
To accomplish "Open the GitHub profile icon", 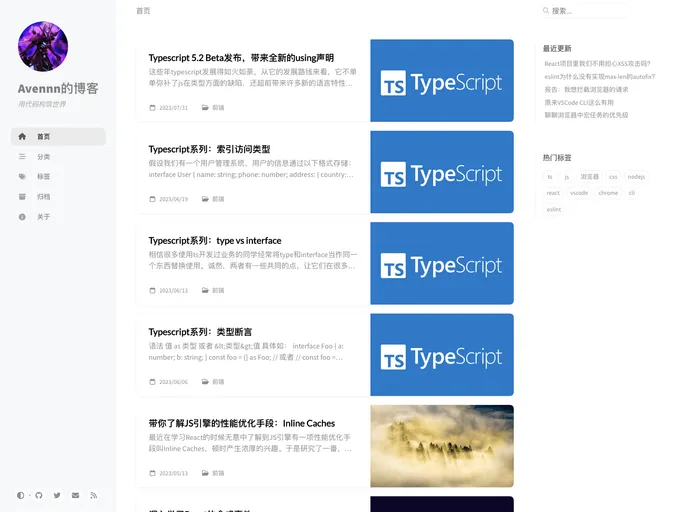I will 39,495.
